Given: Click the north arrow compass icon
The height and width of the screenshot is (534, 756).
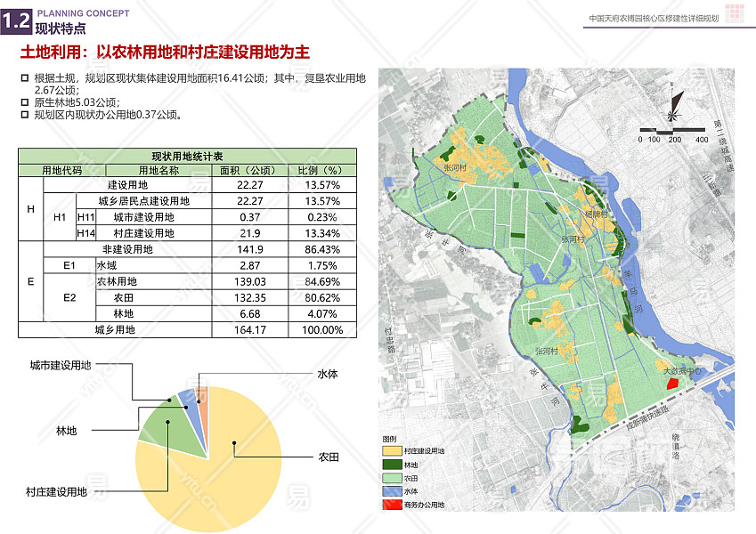Looking at the screenshot, I should (x=673, y=113).
